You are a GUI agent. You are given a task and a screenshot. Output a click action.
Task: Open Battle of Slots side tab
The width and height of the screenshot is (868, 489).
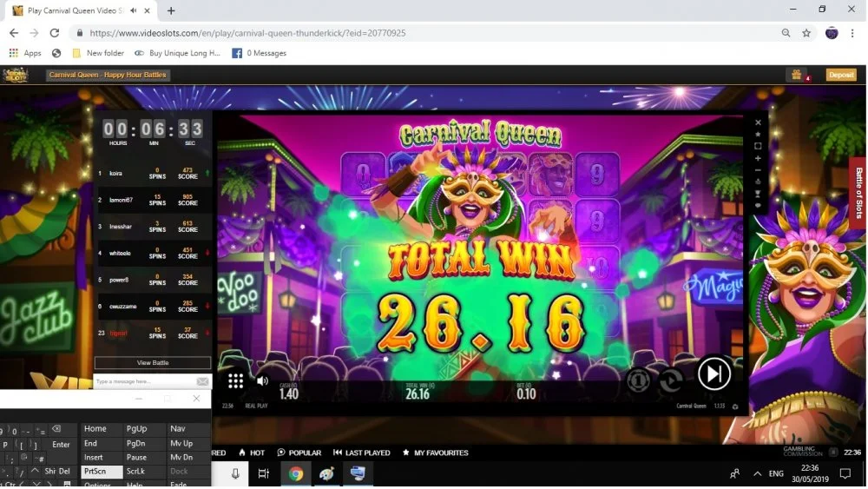click(x=858, y=193)
